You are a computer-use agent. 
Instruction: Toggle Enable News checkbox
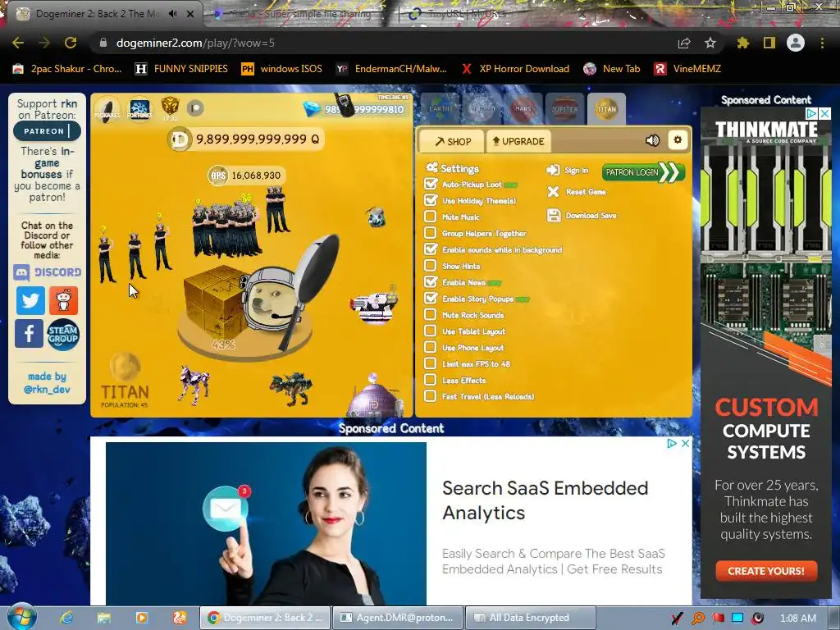click(x=430, y=282)
